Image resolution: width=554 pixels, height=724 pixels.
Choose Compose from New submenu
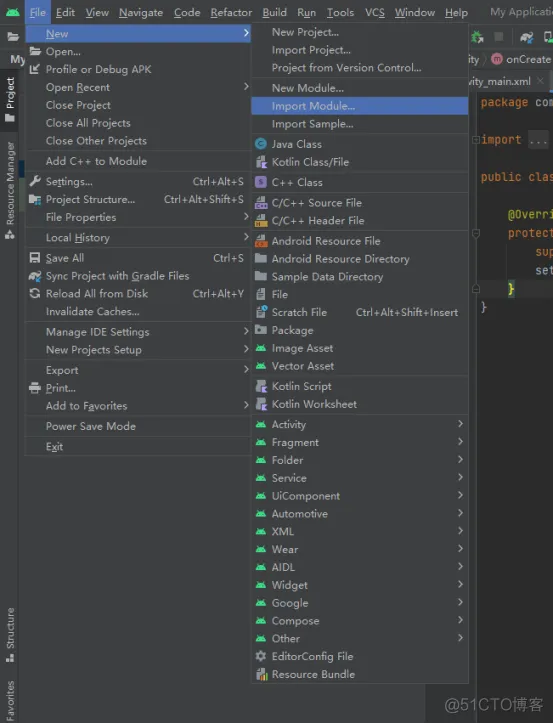tap(360, 621)
